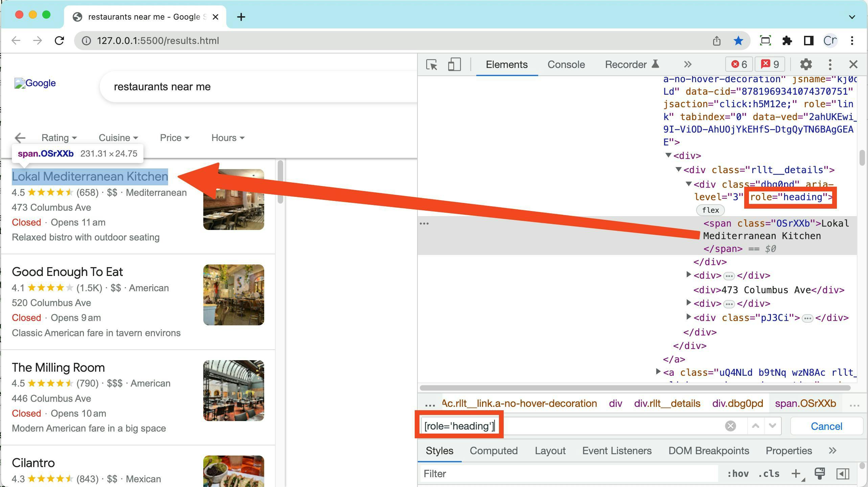
Task: Open the browser extensions puzzle icon
Action: click(x=787, y=41)
